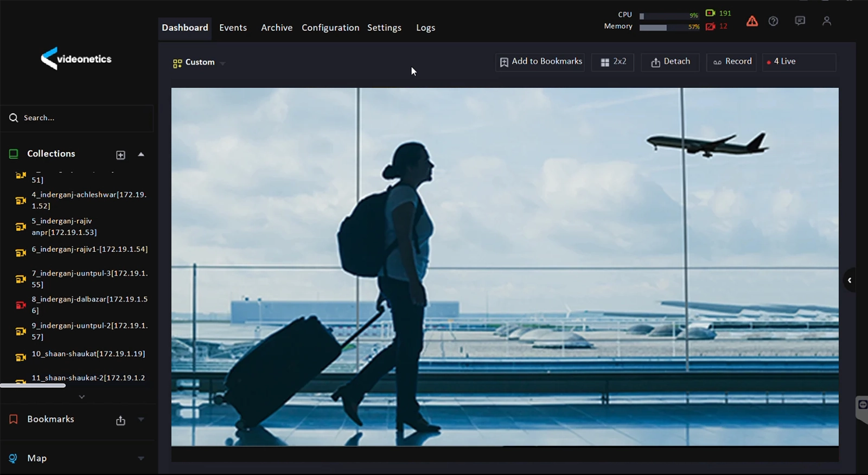Toggle the 4 Live mode button
This screenshot has width=868, height=475.
tap(799, 62)
